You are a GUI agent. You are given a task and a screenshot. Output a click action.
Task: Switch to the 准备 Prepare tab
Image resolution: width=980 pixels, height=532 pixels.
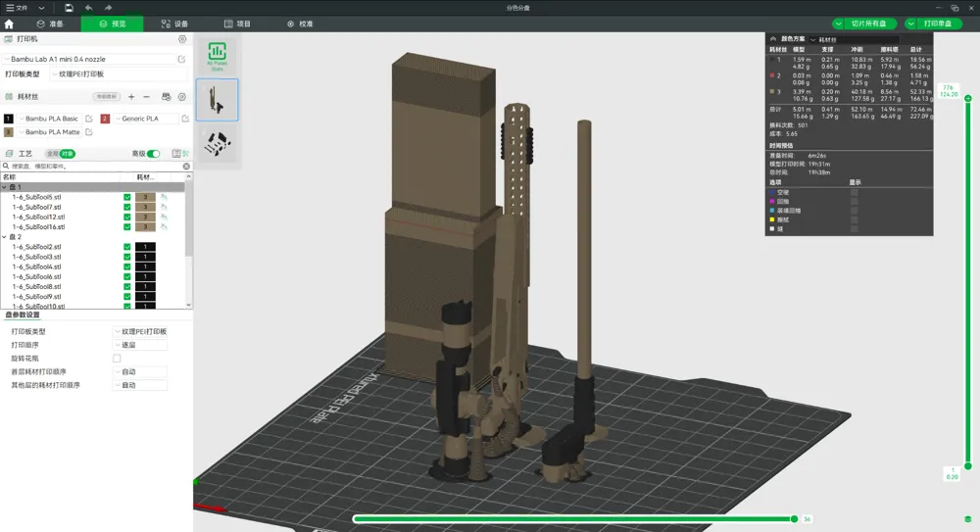pyautogui.click(x=50, y=24)
